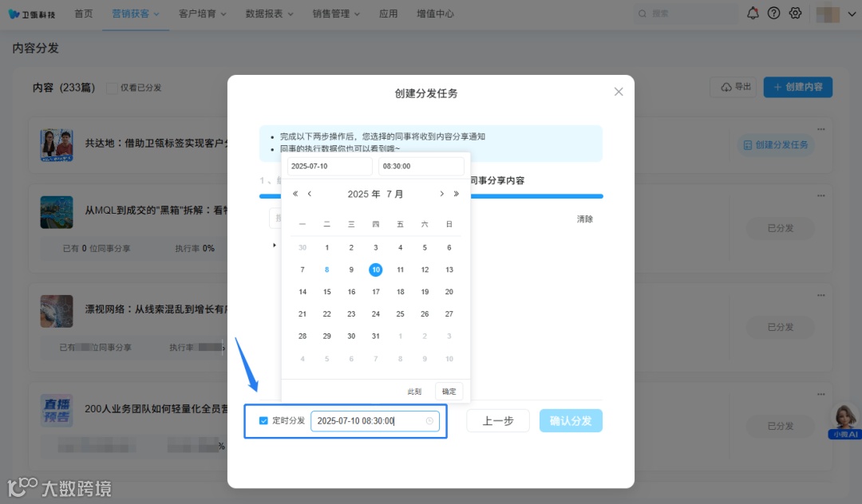Open the settings gear icon

[795, 14]
